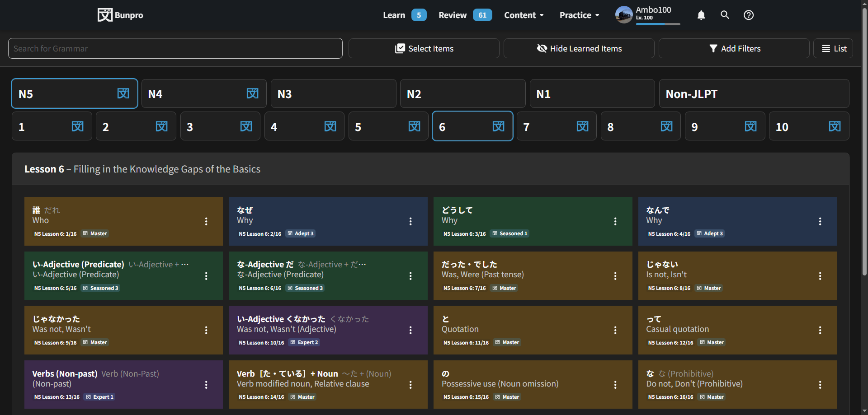
Task: Toggle Hide Learned Items
Action: (579, 48)
